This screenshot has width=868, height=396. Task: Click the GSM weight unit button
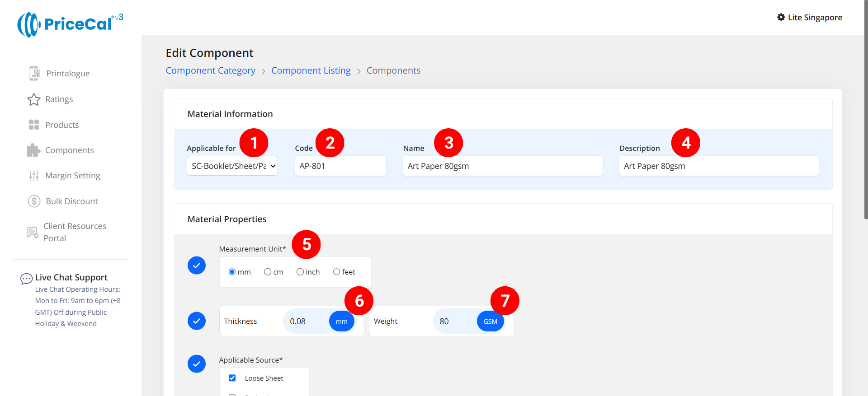[x=490, y=321]
